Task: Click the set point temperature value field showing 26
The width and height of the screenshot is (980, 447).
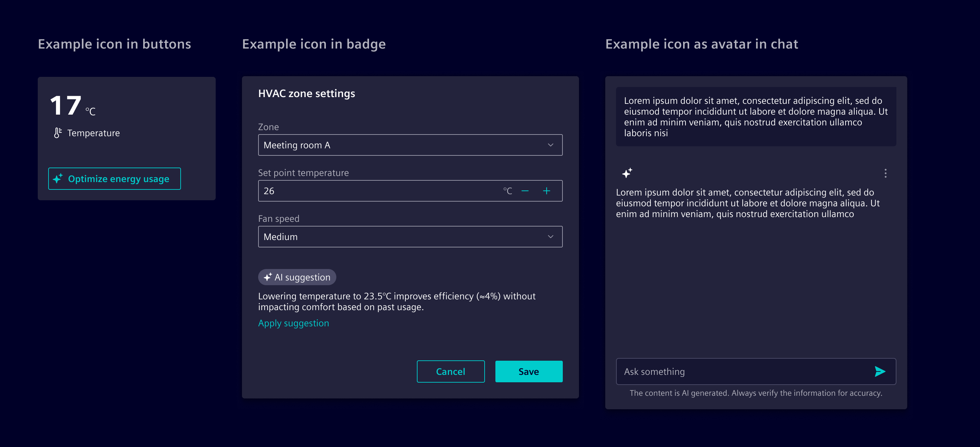Action: coord(342,190)
